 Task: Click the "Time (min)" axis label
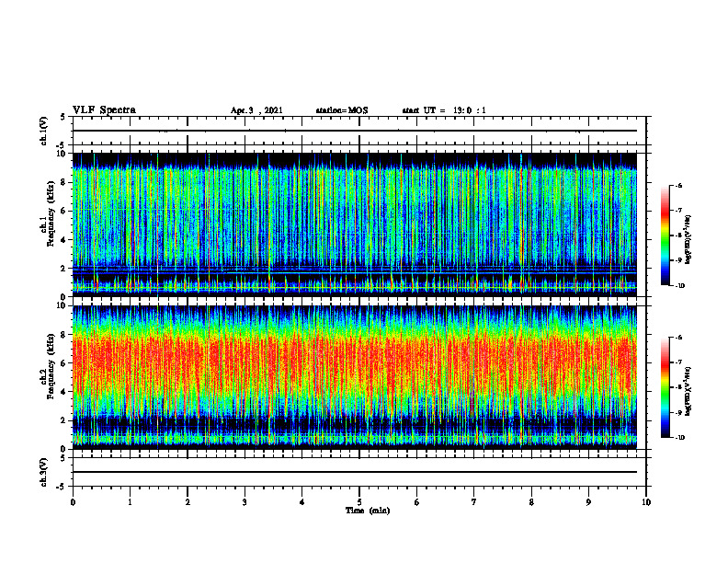click(x=368, y=511)
